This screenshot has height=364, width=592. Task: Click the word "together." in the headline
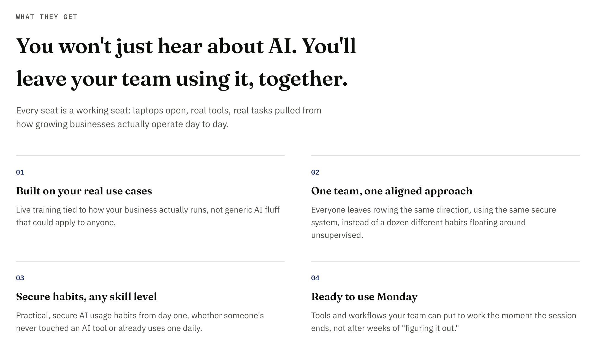(303, 80)
